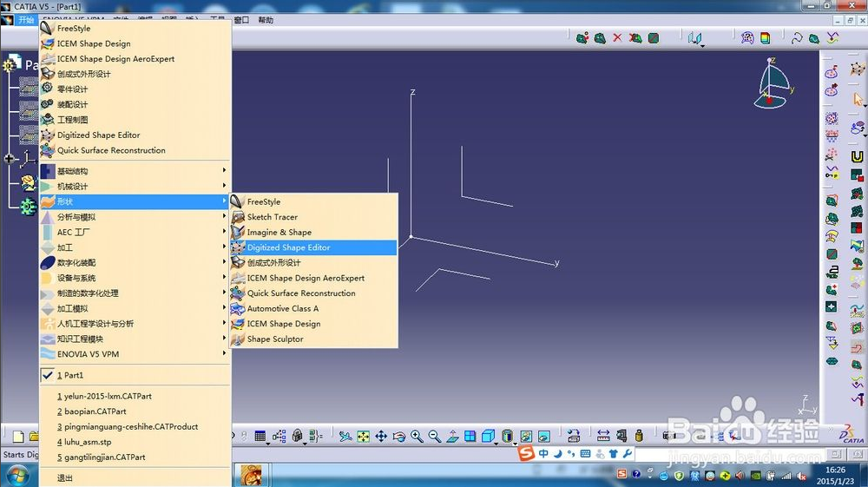Click the Zoom Out magnifier icon
The width and height of the screenshot is (868, 487).
435,436
